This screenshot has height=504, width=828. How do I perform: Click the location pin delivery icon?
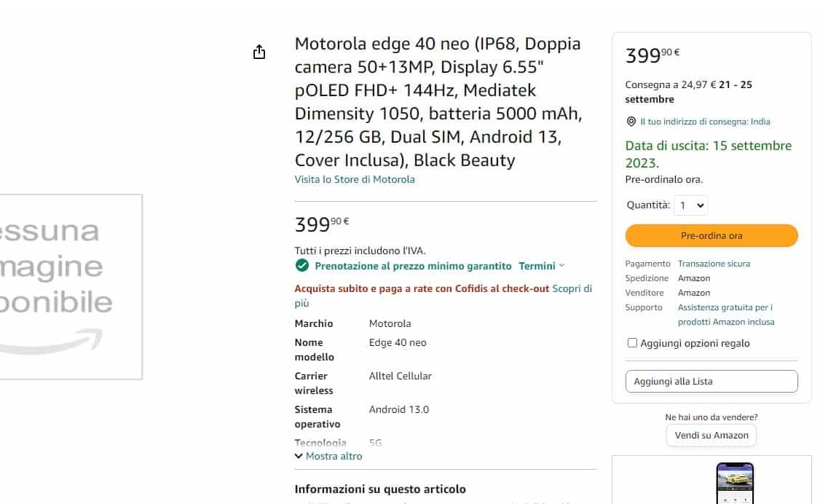pos(631,122)
